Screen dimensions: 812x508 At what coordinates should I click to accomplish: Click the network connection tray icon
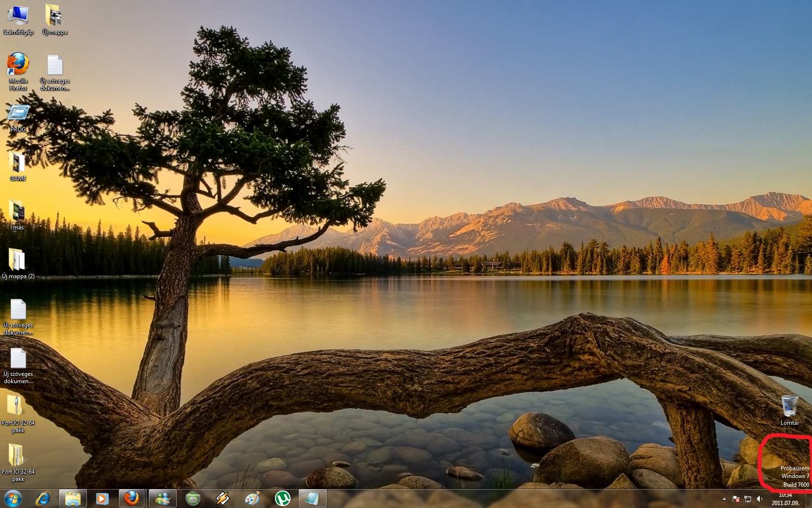[748, 499]
